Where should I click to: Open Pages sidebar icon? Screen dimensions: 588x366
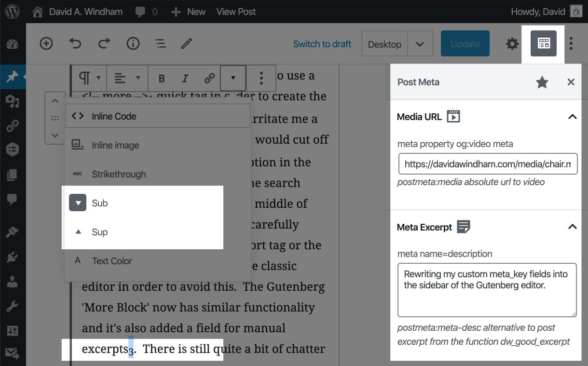(13, 174)
